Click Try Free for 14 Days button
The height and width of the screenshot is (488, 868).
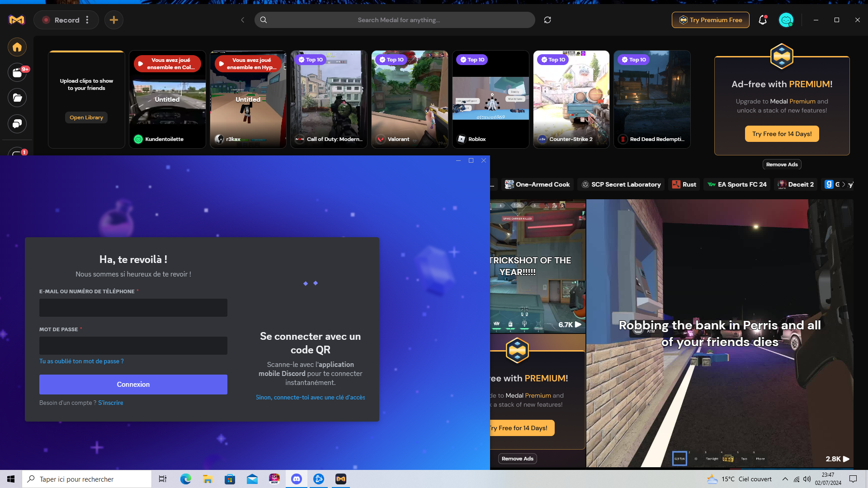pos(782,134)
